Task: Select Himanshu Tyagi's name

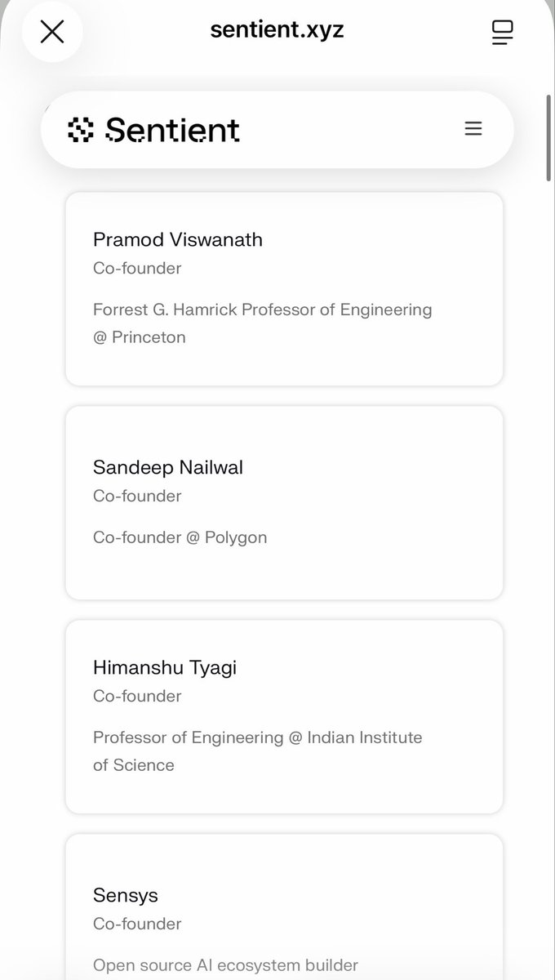Action: point(165,667)
